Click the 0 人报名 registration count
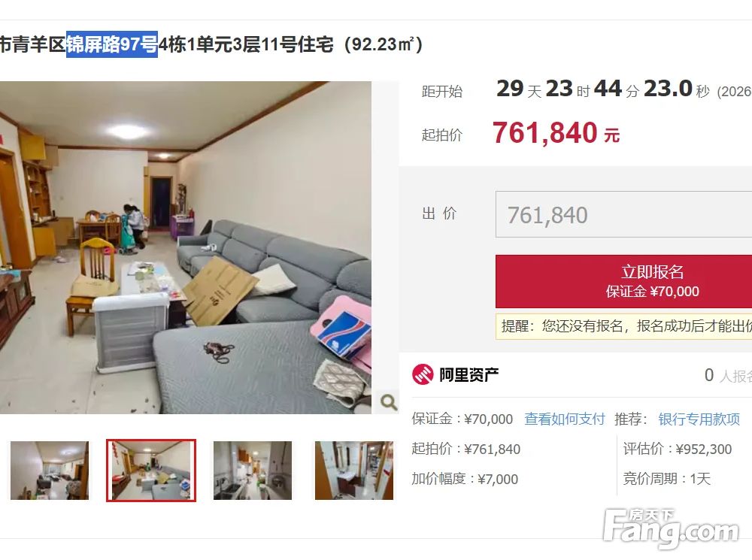 coord(728,375)
